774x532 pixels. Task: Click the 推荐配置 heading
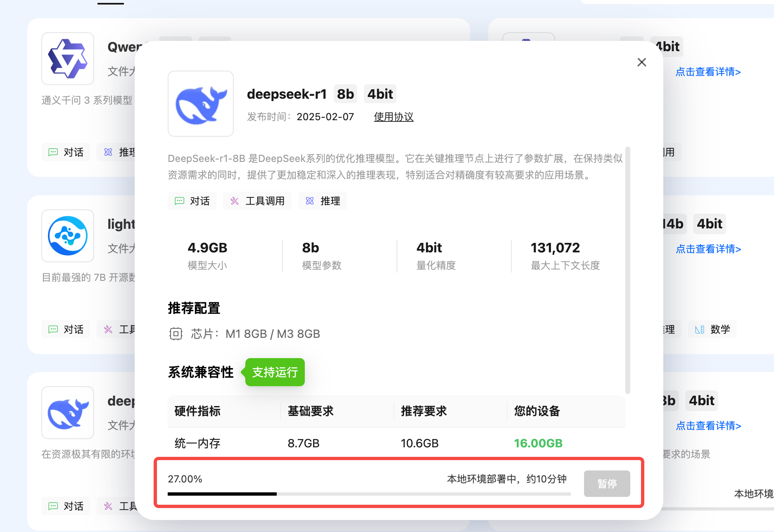[x=194, y=308]
